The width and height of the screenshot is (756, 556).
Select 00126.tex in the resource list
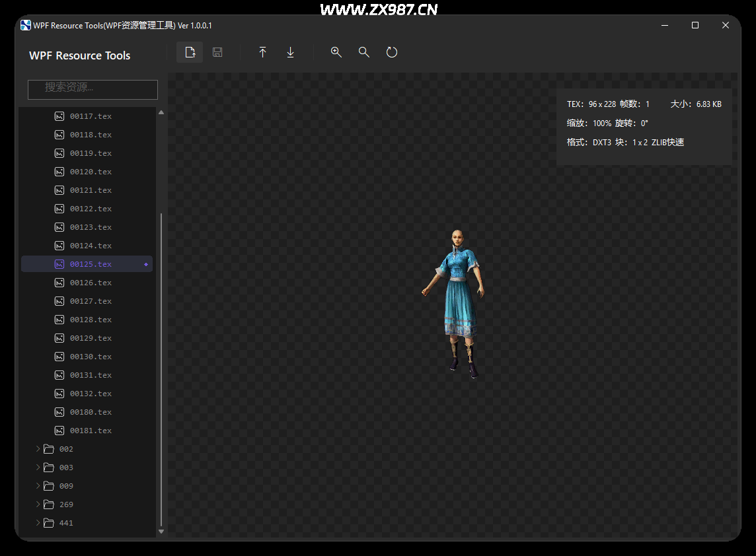coord(91,283)
